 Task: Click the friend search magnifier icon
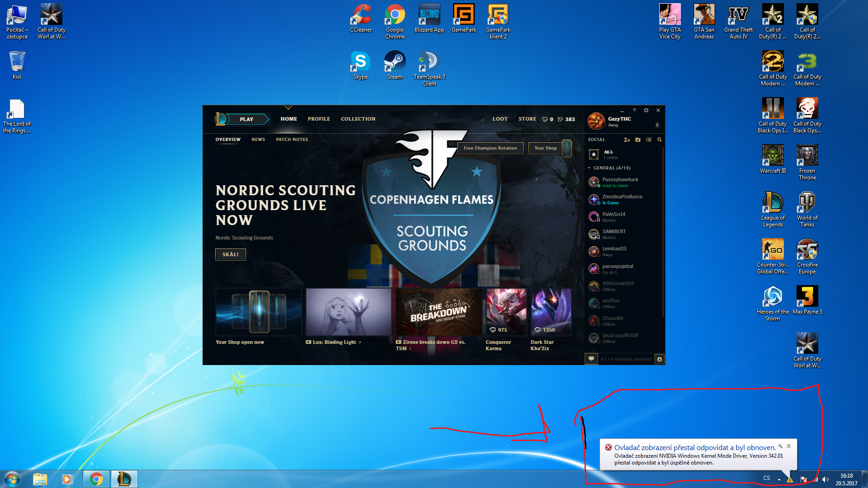pyautogui.click(x=660, y=140)
